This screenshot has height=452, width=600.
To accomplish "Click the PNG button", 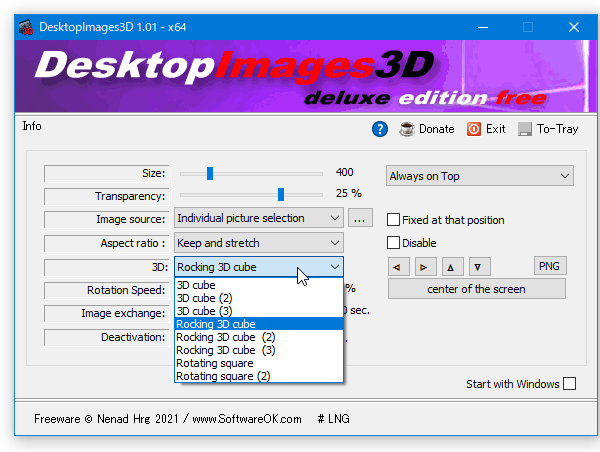I will click(550, 266).
